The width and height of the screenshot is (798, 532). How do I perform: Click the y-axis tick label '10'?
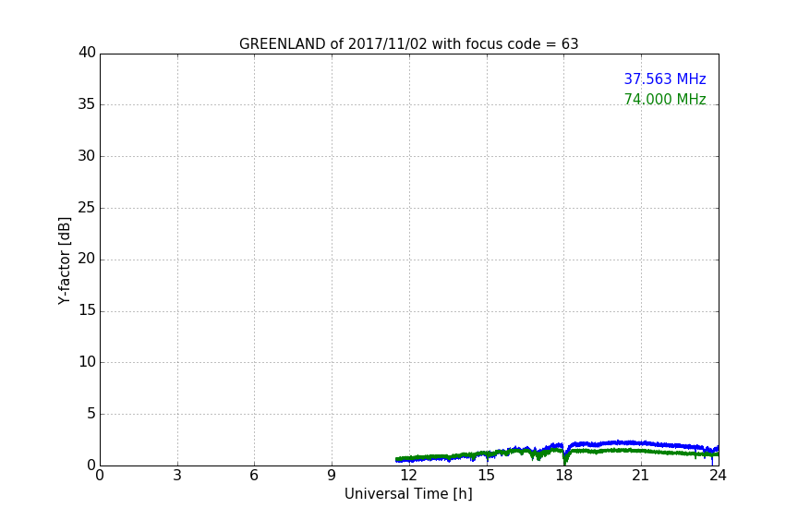87,362
